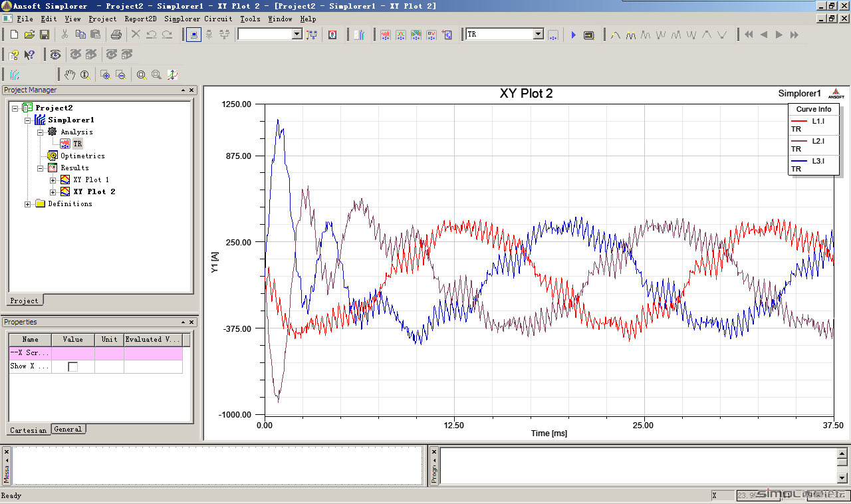Open the Window menu

(280, 19)
